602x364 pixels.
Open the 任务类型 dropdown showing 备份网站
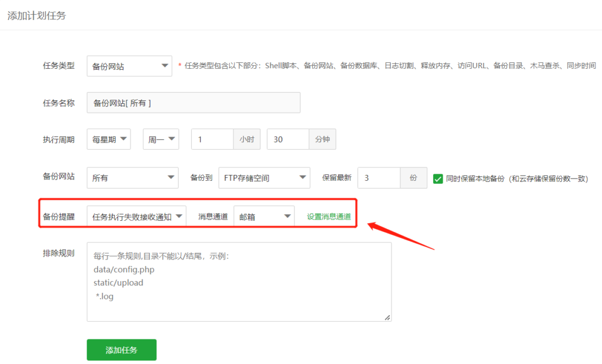click(x=129, y=66)
